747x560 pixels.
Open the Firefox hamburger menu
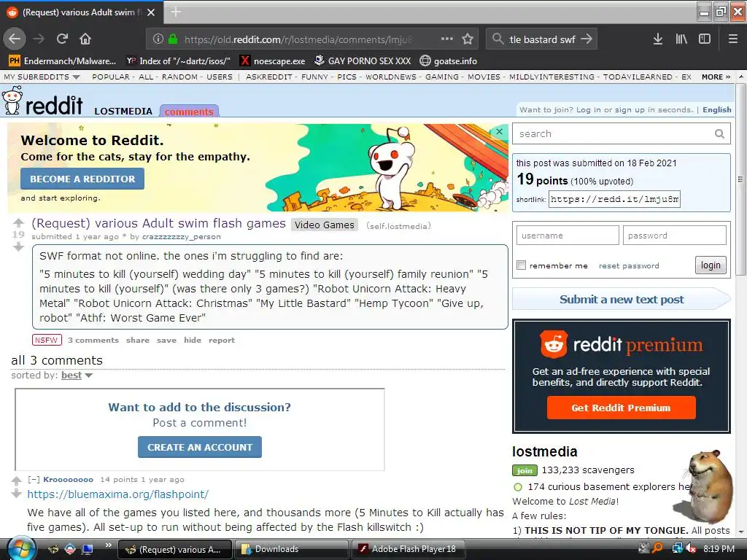click(x=733, y=39)
